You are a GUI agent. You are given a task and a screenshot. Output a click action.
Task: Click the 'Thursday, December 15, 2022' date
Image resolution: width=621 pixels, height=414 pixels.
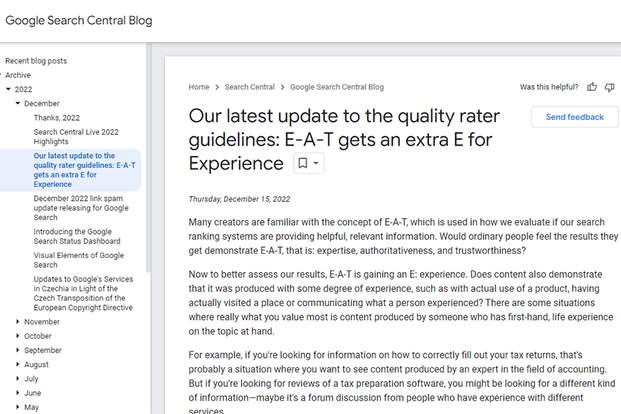click(239, 199)
